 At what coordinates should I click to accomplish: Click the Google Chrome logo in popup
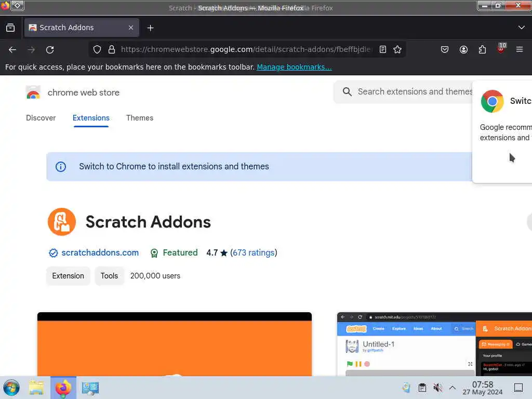(493, 101)
